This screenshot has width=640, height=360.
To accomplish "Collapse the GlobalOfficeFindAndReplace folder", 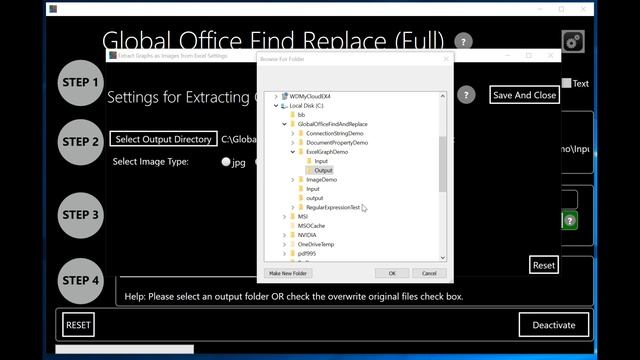I will [x=284, y=124].
